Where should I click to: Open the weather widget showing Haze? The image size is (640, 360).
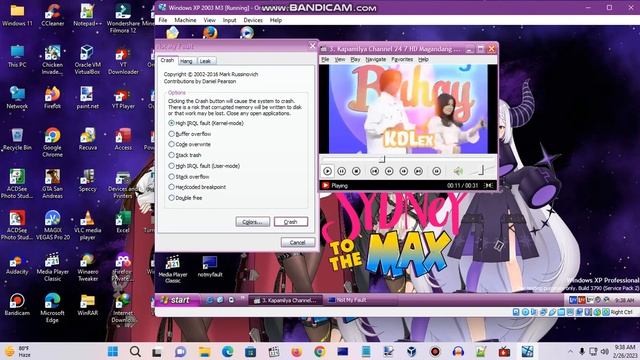17,351
